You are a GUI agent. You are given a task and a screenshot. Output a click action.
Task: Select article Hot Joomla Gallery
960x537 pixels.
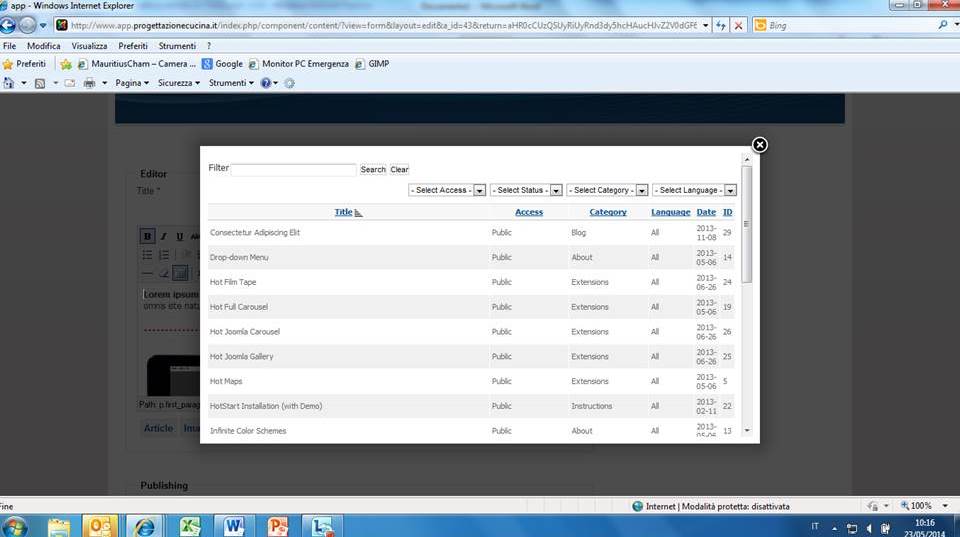(x=241, y=357)
